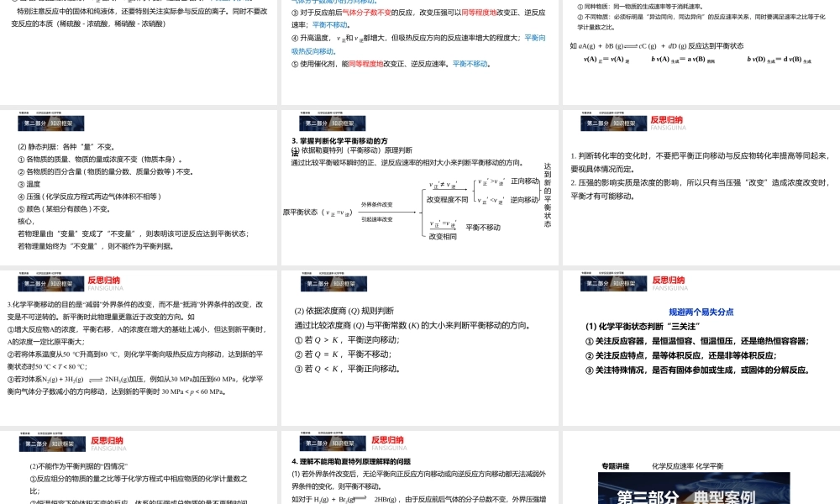Viewport: 840px width, 504px height.
Task: Click 专题讲座 label above 第三部分 banner
Action: coord(615,466)
